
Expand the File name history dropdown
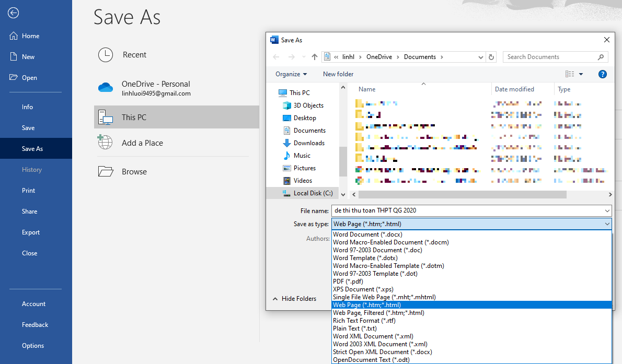(x=607, y=211)
